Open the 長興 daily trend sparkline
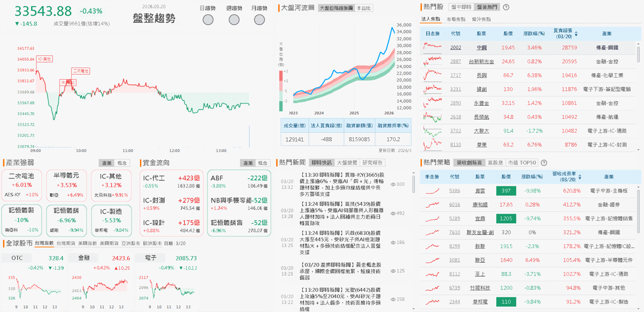The height and width of the screenshot is (312, 644). (432, 75)
